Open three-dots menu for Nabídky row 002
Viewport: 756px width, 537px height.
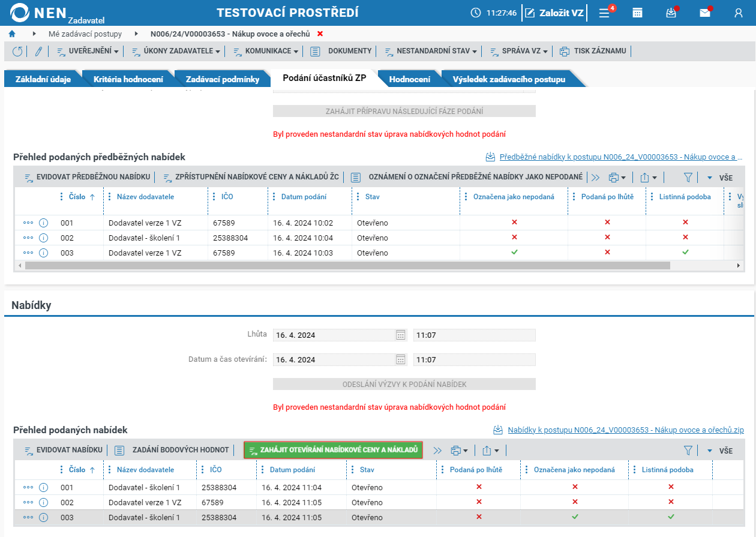coord(28,503)
